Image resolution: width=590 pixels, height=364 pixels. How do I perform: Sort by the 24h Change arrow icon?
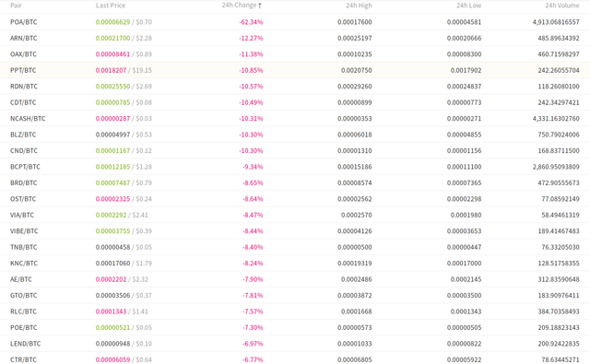[x=260, y=6]
